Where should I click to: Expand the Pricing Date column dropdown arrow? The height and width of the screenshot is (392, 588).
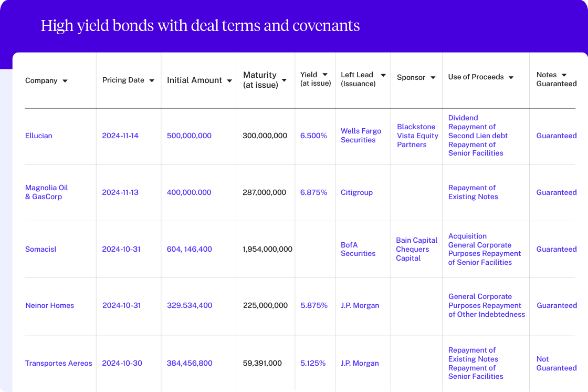coord(152,81)
